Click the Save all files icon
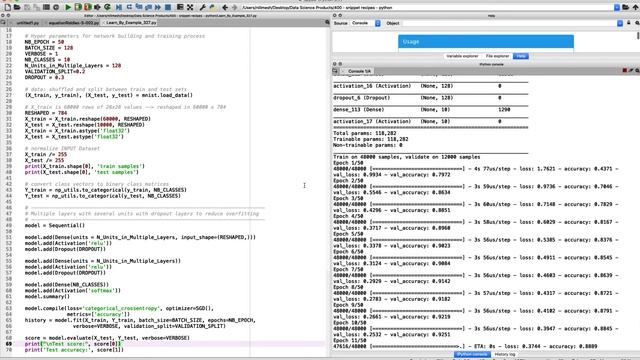The image size is (640, 360). [36, 7]
